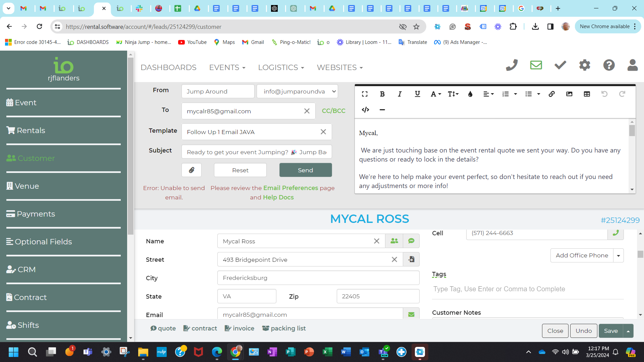Switch editor to code view
This screenshot has height=362, width=644.
click(365, 110)
